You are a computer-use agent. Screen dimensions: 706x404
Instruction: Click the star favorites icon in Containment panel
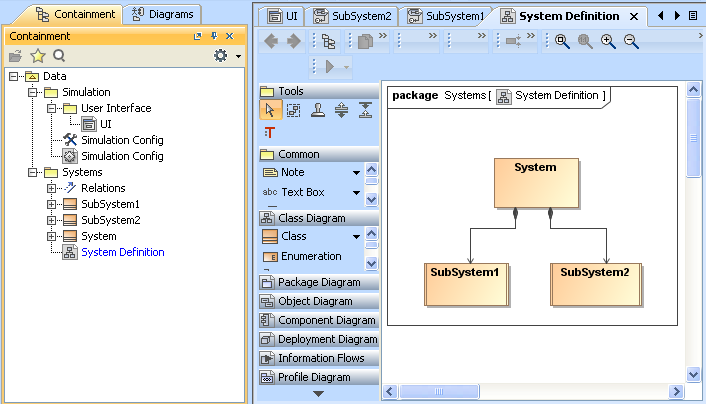tap(38, 56)
